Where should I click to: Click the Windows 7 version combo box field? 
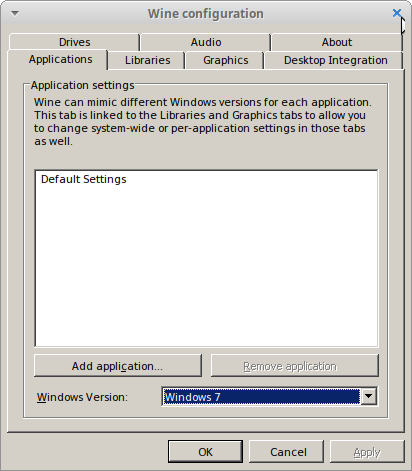pos(262,397)
